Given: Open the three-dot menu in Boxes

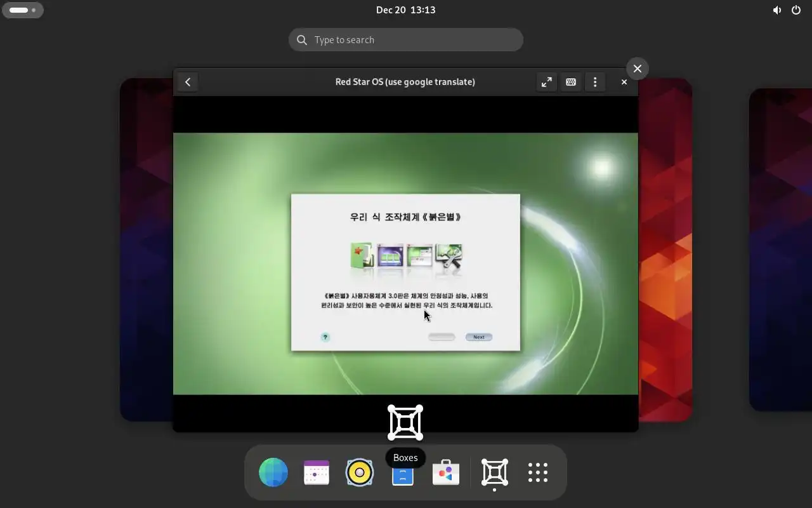Looking at the screenshot, I should pos(595,82).
